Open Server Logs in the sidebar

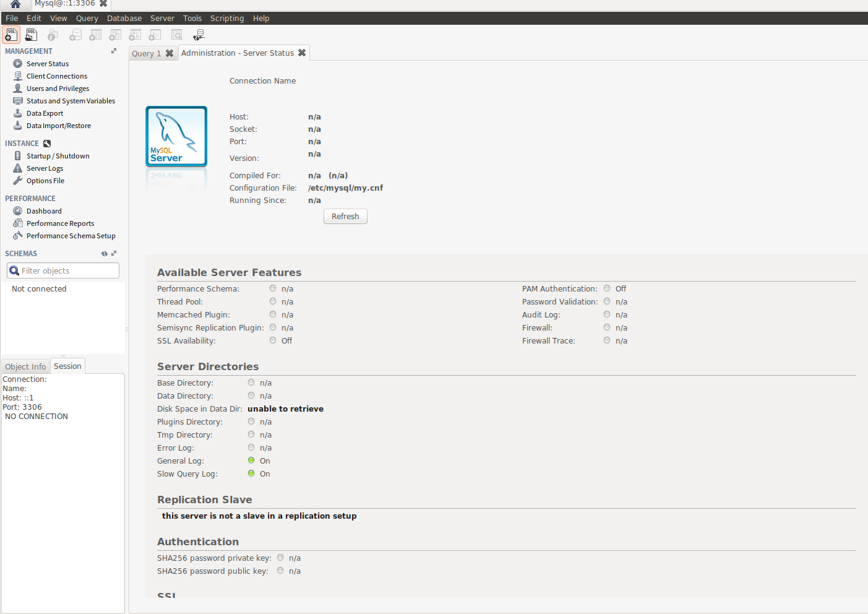tap(45, 168)
